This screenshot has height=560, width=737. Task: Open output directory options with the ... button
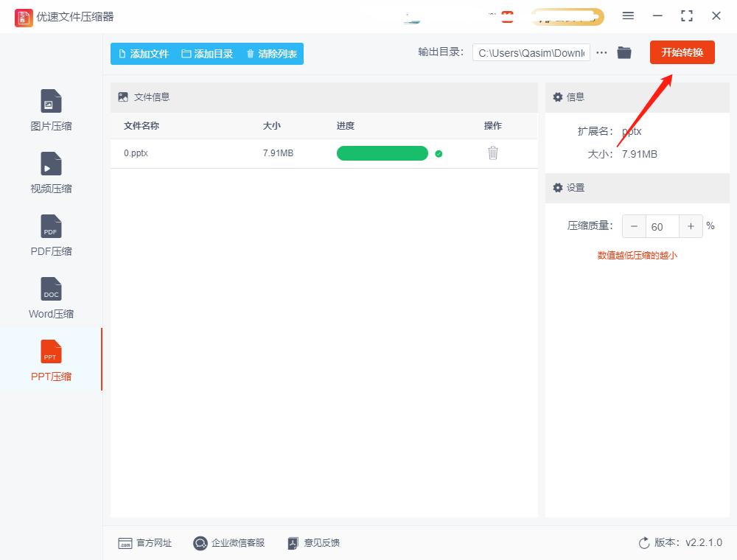[601, 52]
